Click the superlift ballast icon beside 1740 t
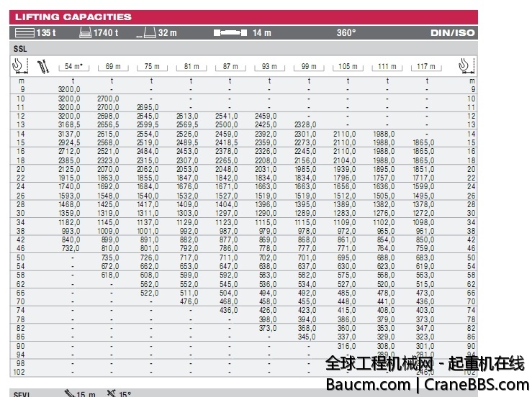The width and height of the screenshot is (532, 397). coord(85,32)
